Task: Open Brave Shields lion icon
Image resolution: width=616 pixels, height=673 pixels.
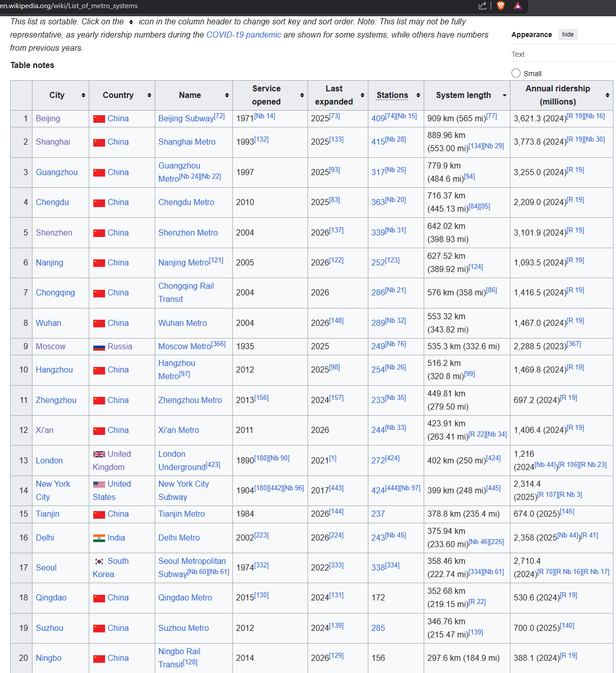Action: click(501, 6)
